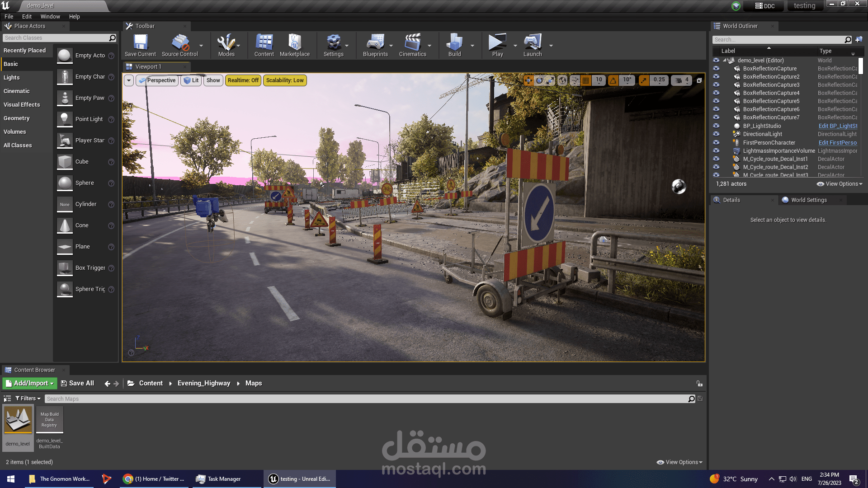This screenshot has width=868, height=488.
Task: Click the World Outliner vertical scrollbar
Action: (x=860, y=66)
